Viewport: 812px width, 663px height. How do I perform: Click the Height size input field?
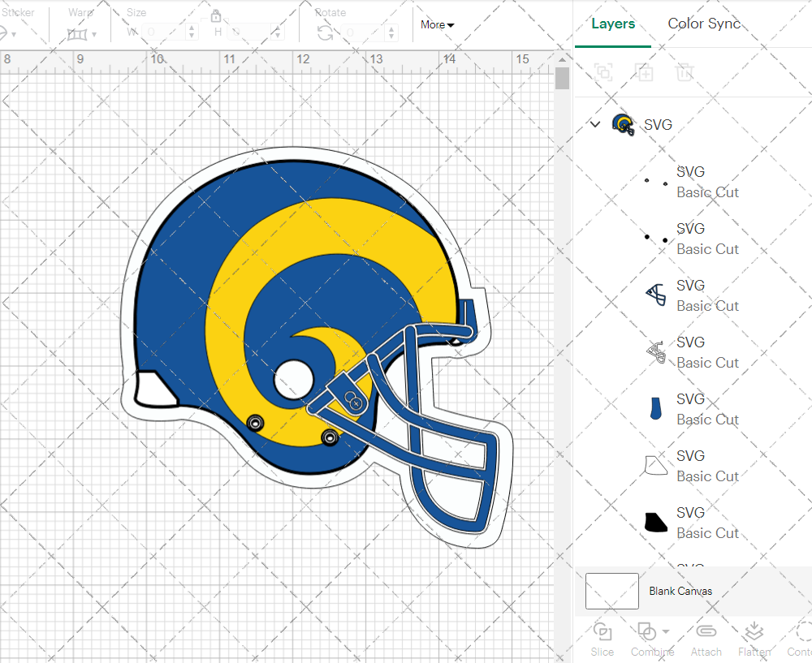click(x=249, y=32)
